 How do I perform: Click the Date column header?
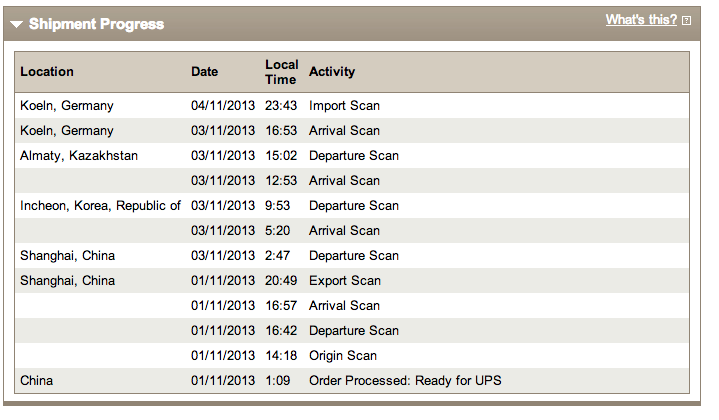[x=205, y=72]
